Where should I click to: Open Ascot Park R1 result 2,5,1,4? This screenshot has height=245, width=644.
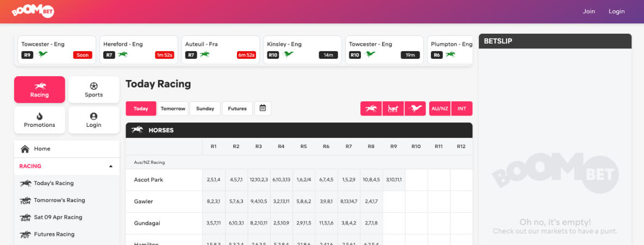point(214,180)
